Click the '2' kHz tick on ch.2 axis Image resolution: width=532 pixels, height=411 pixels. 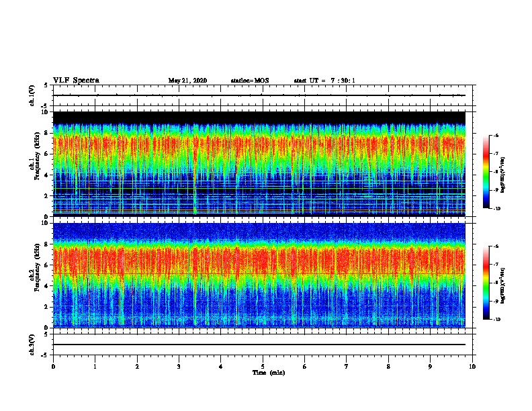point(47,307)
